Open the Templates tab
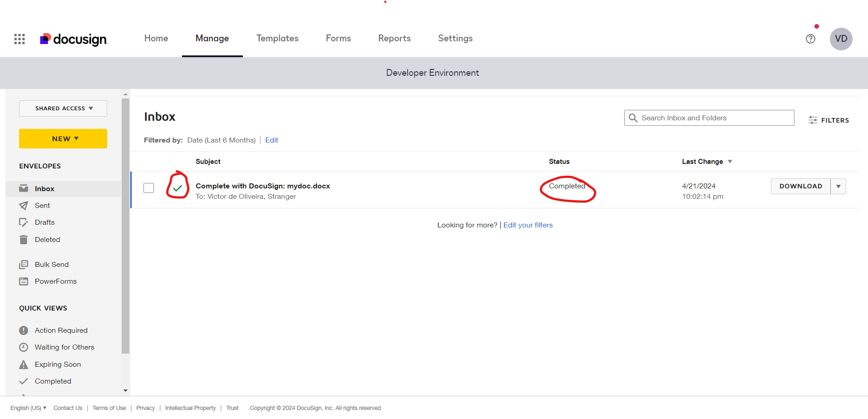This screenshot has height=419, width=868. coord(277,39)
